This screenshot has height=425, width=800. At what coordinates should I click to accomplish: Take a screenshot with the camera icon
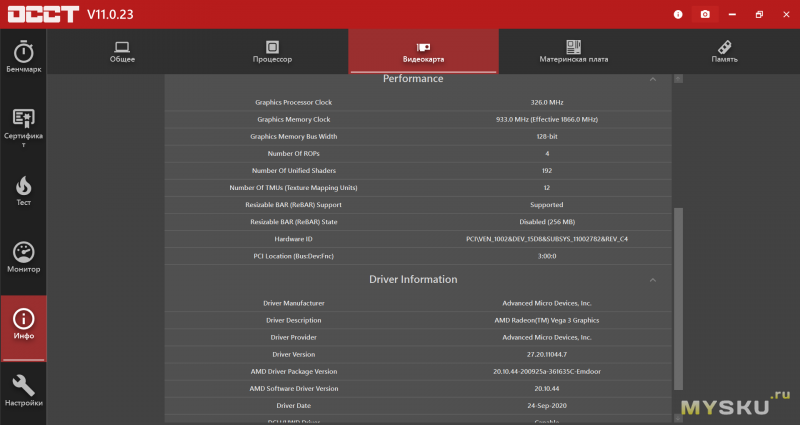pos(705,14)
